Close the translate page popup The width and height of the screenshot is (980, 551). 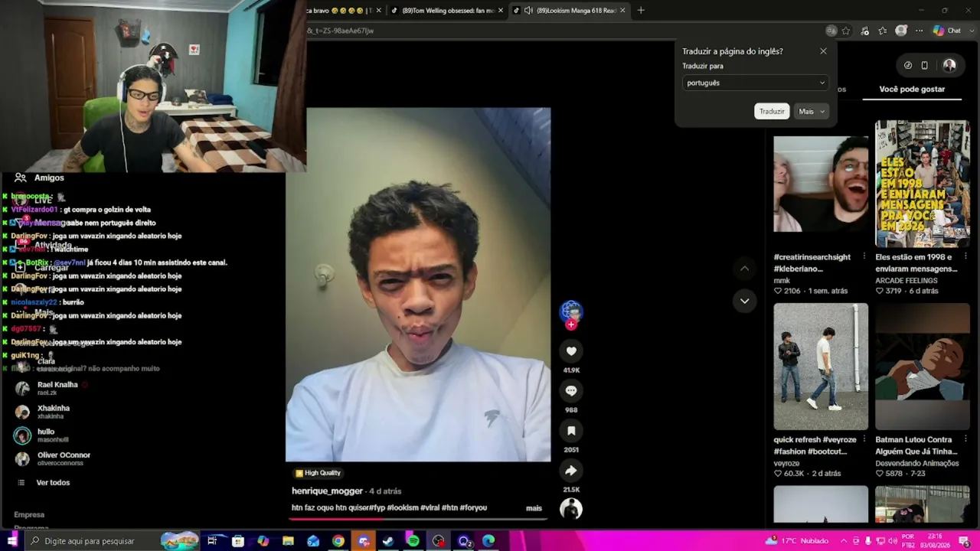(823, 51)
